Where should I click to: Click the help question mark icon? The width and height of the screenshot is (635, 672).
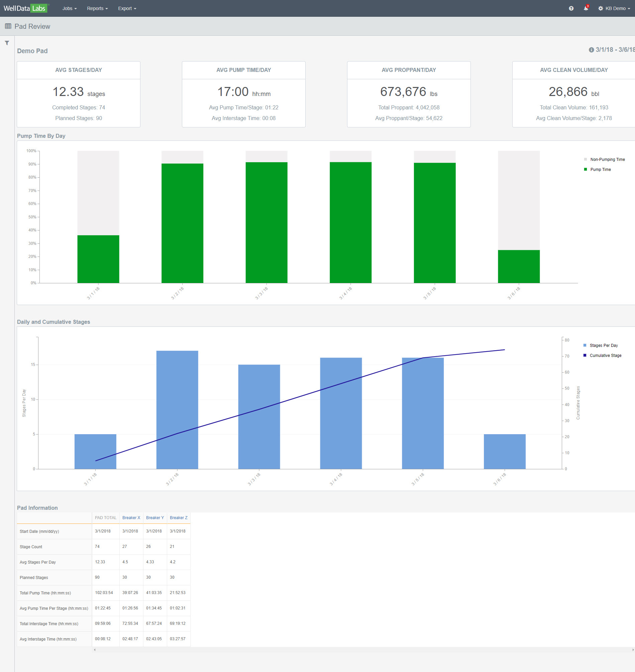click(x=571, y=8)
